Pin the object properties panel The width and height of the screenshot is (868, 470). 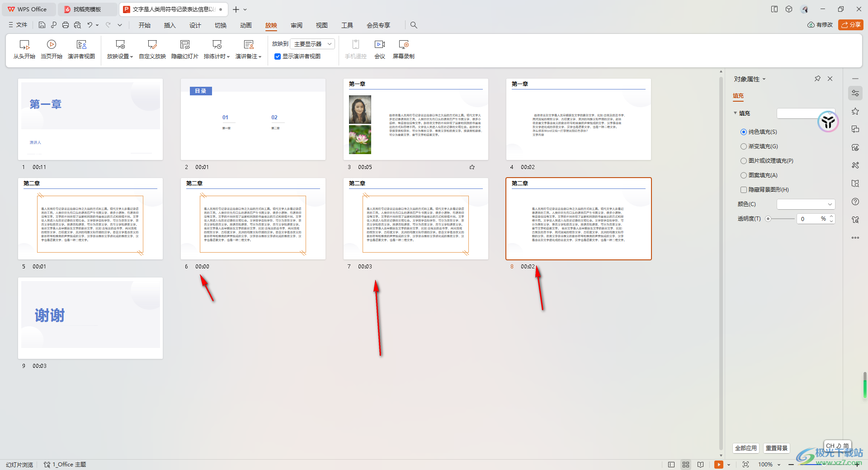(817, 79)
